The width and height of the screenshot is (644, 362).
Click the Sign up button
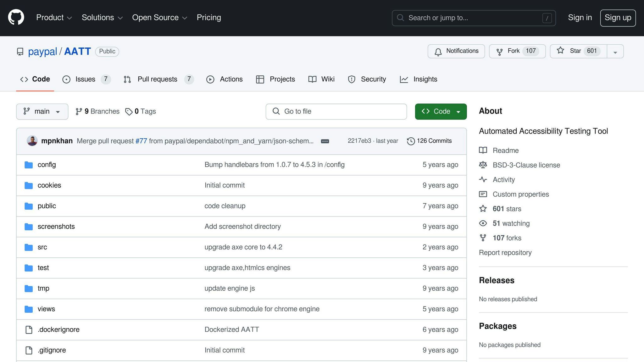(x=618, y=18)
